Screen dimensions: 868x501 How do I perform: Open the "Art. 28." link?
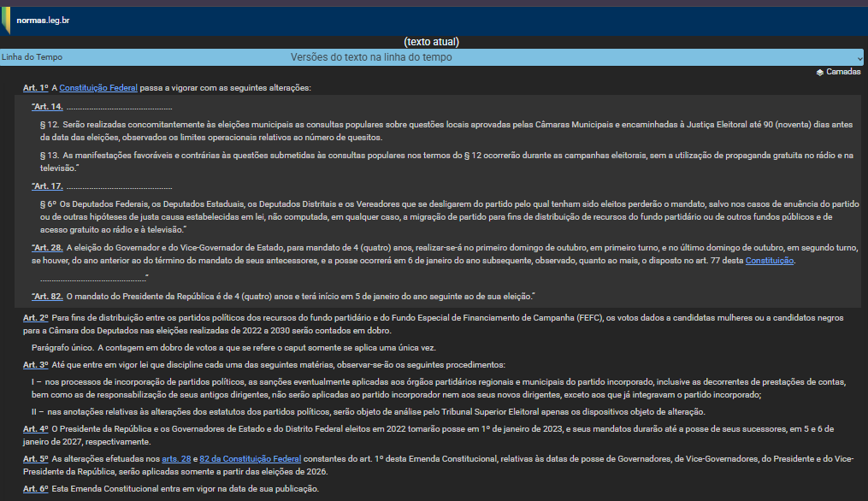tap(48, 247)
